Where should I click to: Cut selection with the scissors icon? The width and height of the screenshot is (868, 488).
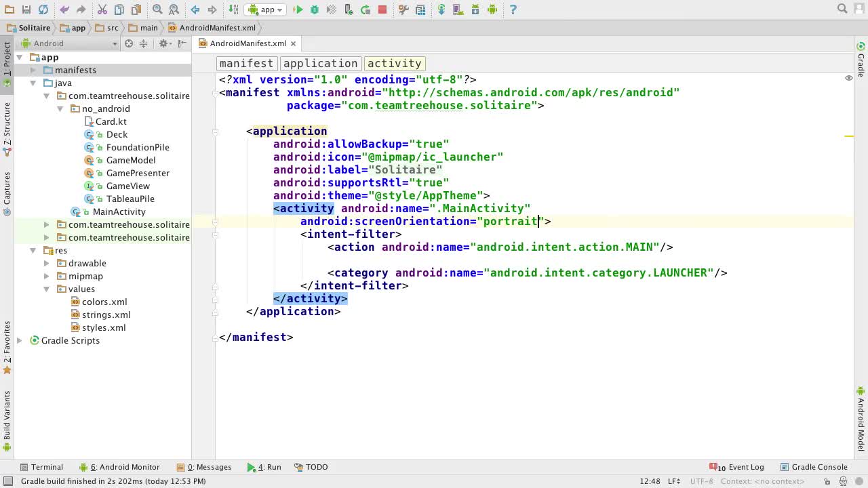tap(102, 9)
